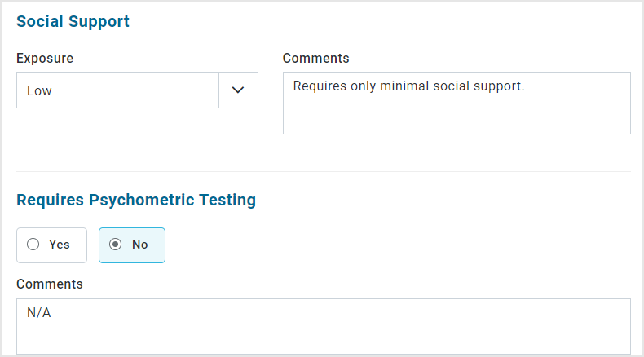Click the No label text
The image size is (644, 357).
point(139,245)
